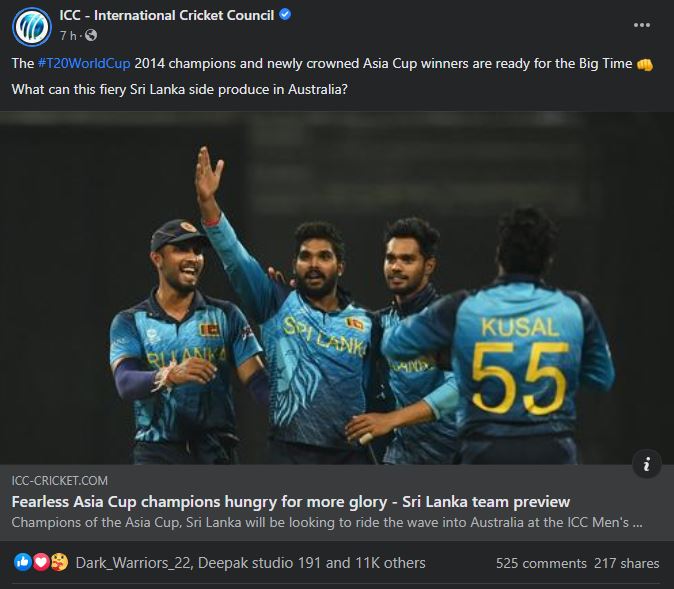Screen dimensions: 674x589
Task: Click the article description about Asia Cup champions
Action: (327, 522)
